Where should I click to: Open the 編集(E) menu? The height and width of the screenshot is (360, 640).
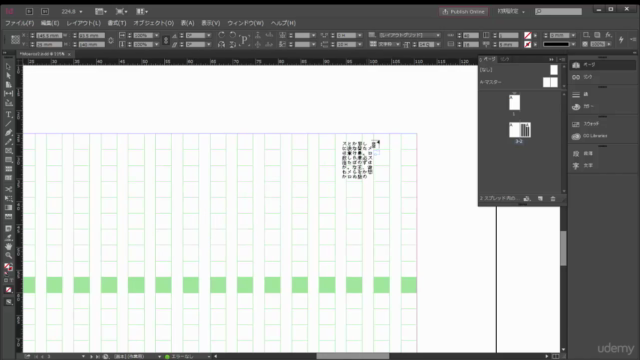pyautogui.click(x=50, y=23)
